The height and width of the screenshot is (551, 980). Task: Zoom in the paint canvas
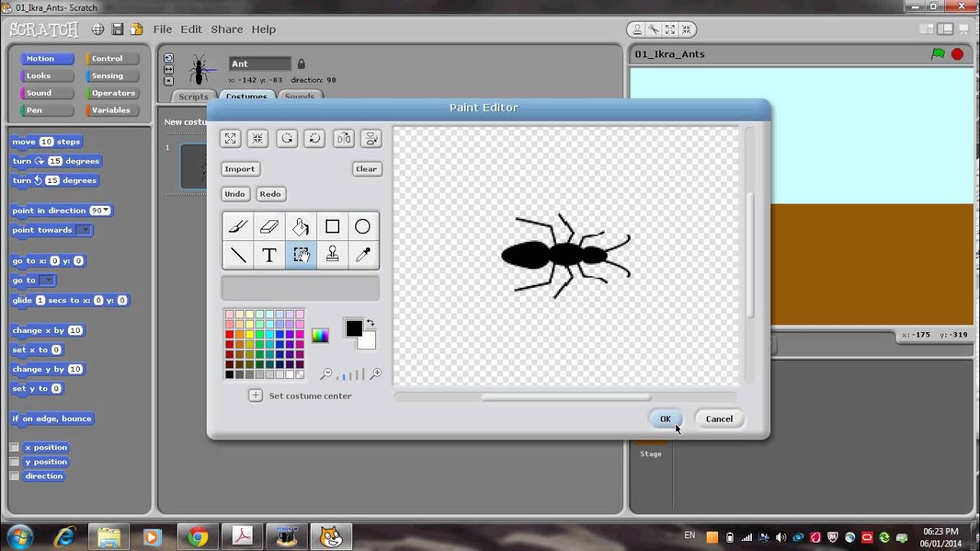[375, 374]
